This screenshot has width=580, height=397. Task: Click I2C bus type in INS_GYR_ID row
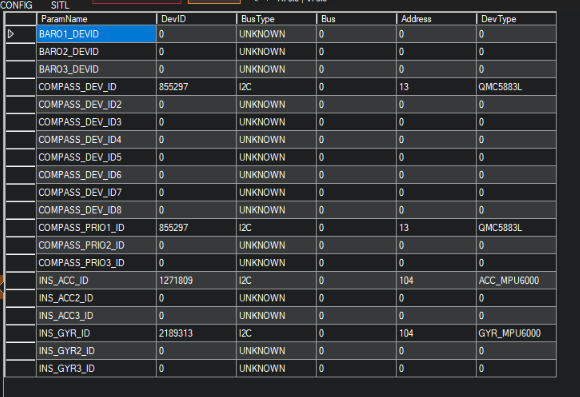tap(276, 333)
